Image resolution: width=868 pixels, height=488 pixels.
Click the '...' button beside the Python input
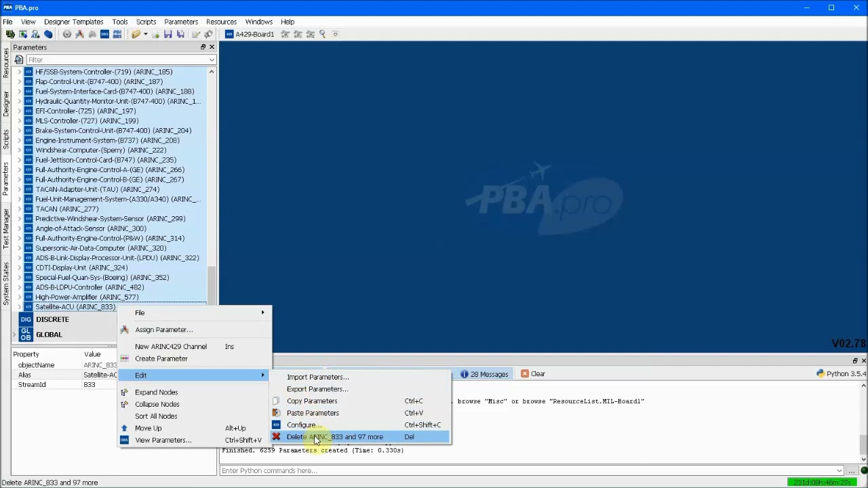coord(852,470)
